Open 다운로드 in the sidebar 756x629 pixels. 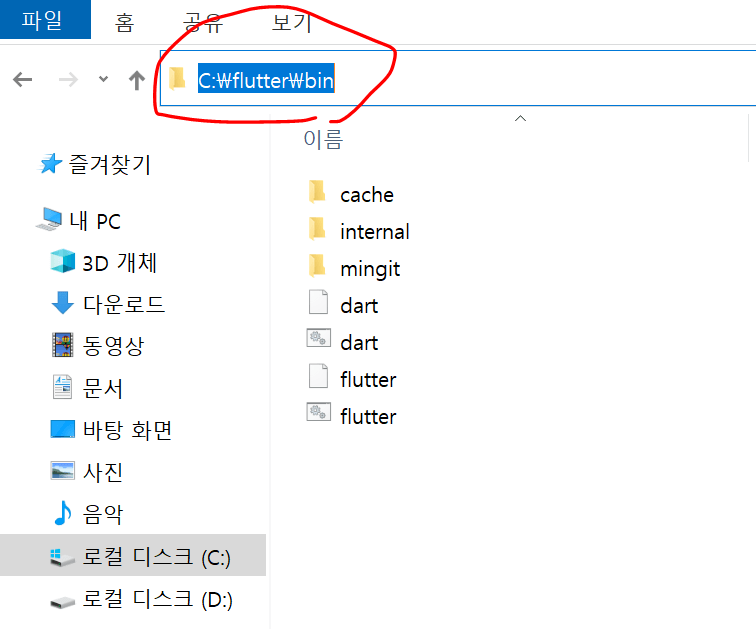click(x=124, y=305)
